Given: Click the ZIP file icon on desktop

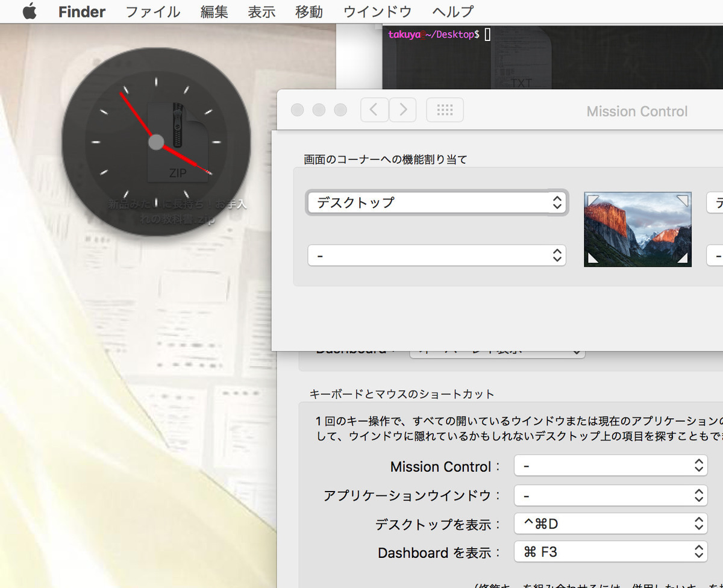Looking at the screenshot, I should click(x=178, y=143).
